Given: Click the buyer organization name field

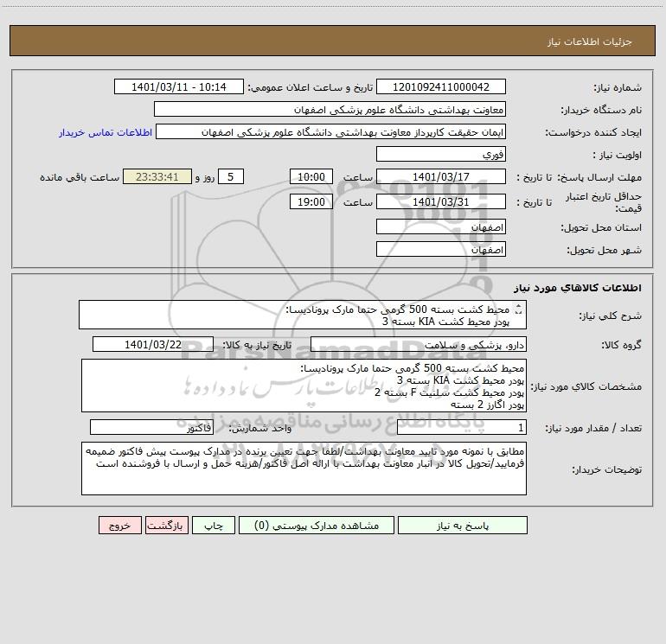Looking at the screenshot, I should [x=330, y=110].
